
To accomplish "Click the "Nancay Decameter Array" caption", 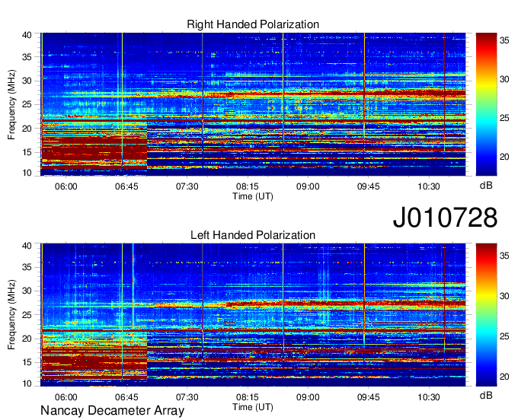I will (112, 411).
